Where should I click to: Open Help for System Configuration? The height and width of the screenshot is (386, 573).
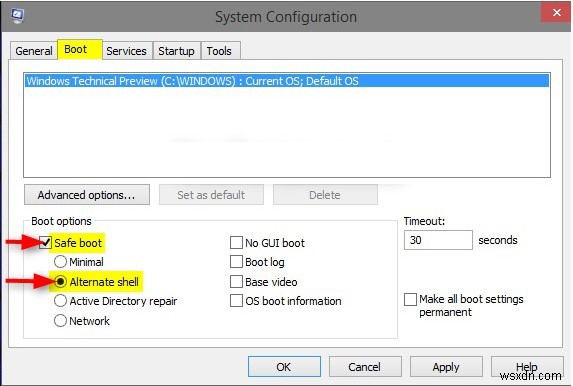527,367
